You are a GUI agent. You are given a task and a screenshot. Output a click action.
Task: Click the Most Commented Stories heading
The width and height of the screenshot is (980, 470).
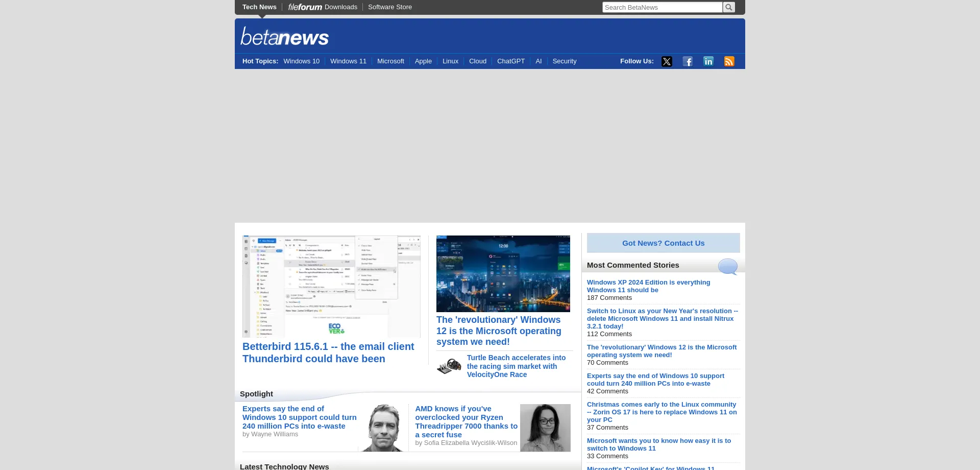click(633, 265)
